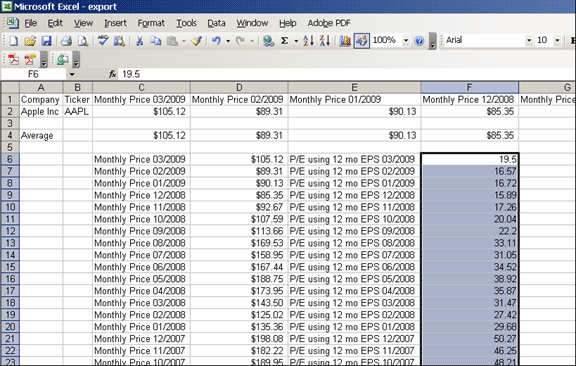The height and width of the screenshot is (366, 576).
Task: Click the Excel workbook icon beside File
Action: pos(12,23)
